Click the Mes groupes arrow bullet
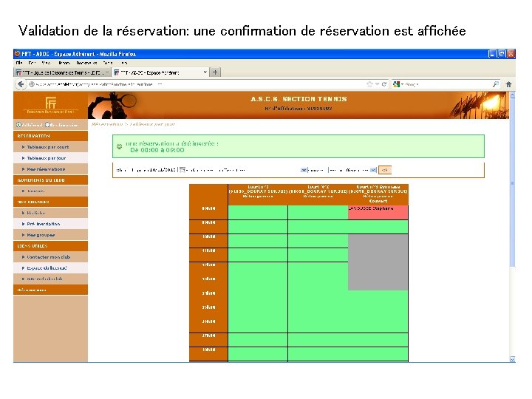Image resolution: width=532 pixels, height=399 pixels. (23, 235)
